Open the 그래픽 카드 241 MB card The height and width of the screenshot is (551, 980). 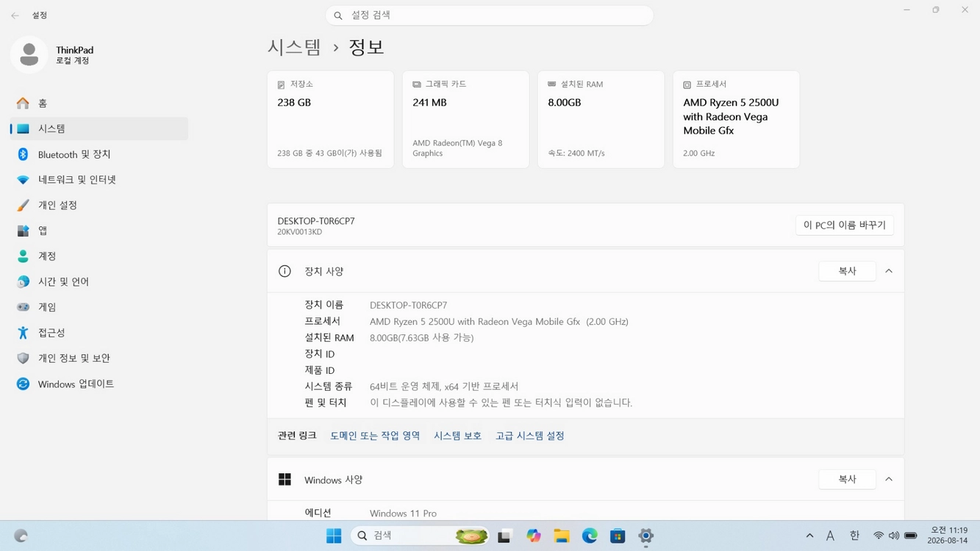point(466,120)
